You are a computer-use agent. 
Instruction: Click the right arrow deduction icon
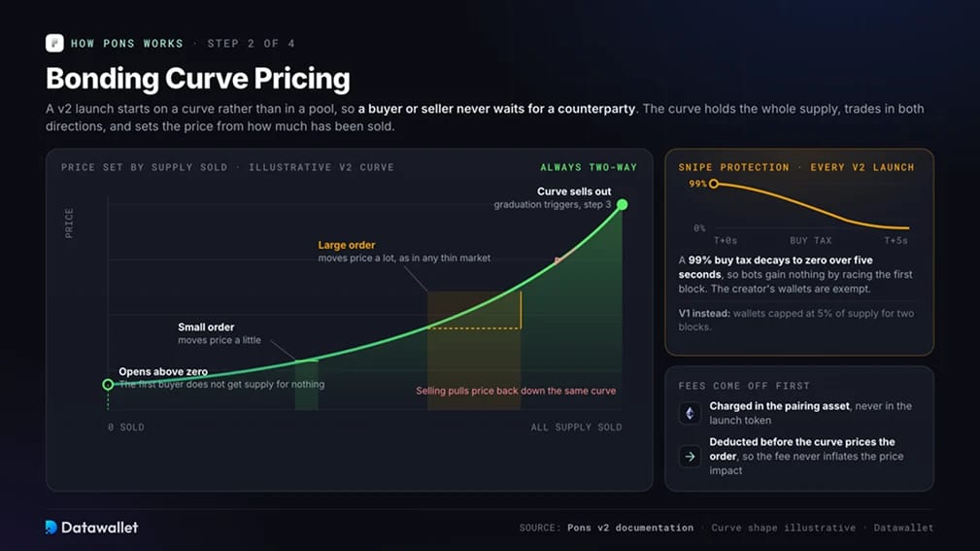[x=690, y=457]
